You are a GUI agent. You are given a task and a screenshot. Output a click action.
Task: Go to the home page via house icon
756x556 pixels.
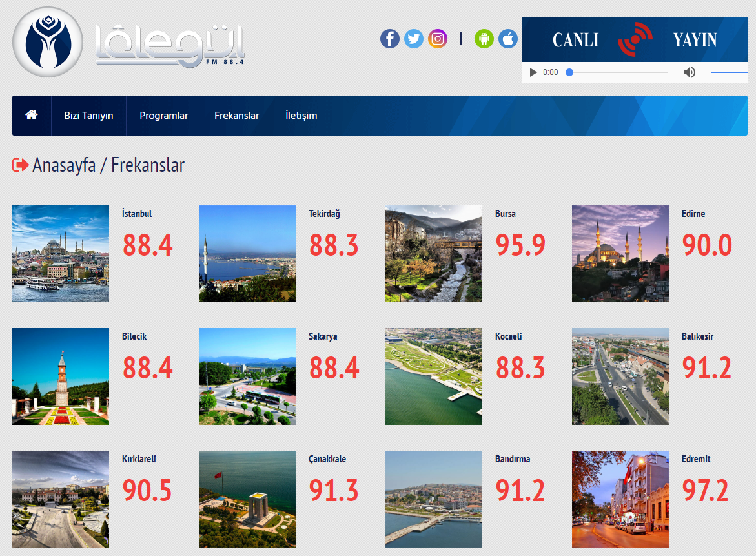[32, 115]
